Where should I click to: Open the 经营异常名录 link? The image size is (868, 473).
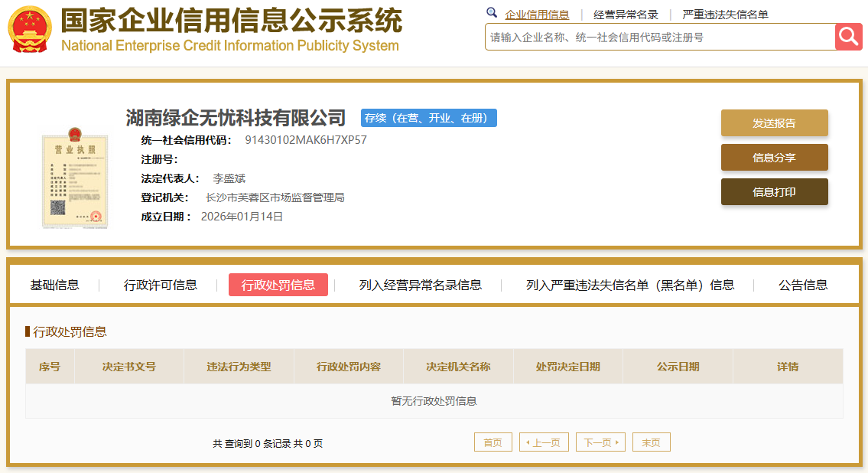626,14
